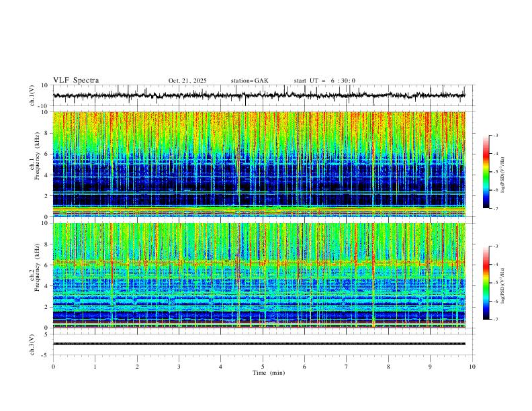This screenshot has width=532, height=411.
Task: Click the "9" tick on the time axis
Action: click(430, 367)
